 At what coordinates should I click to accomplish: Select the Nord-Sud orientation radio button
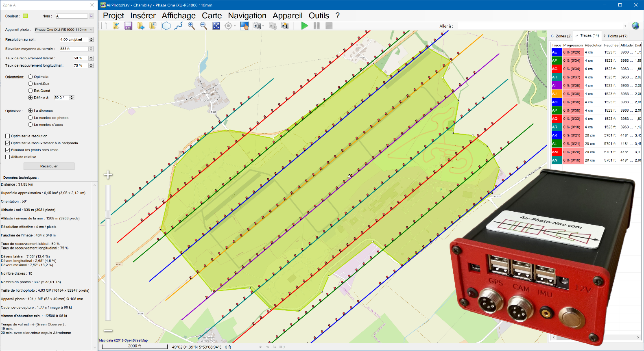coord(31,84)
